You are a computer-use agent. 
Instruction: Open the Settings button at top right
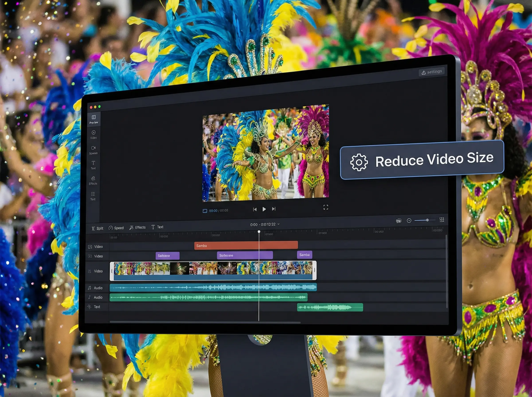[432, 72]
